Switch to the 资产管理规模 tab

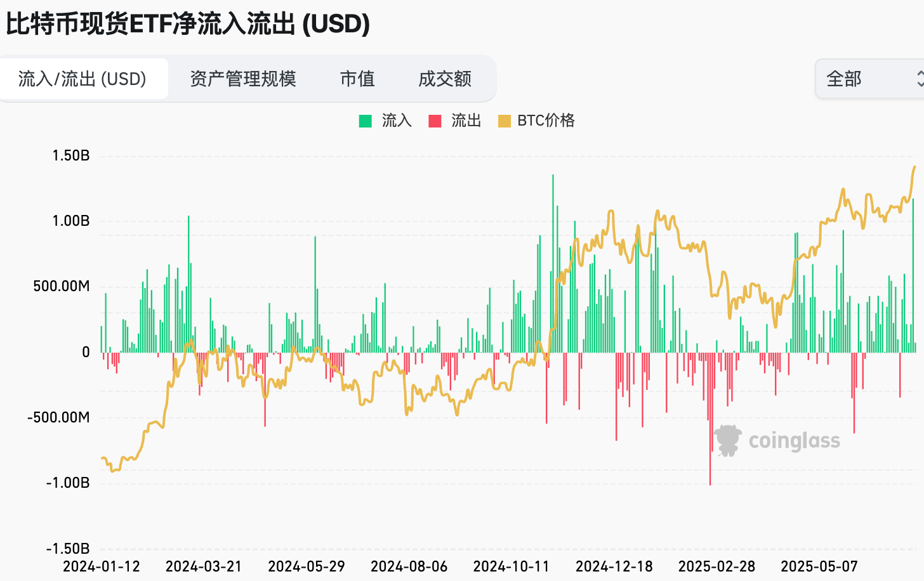tap(243, 79)
